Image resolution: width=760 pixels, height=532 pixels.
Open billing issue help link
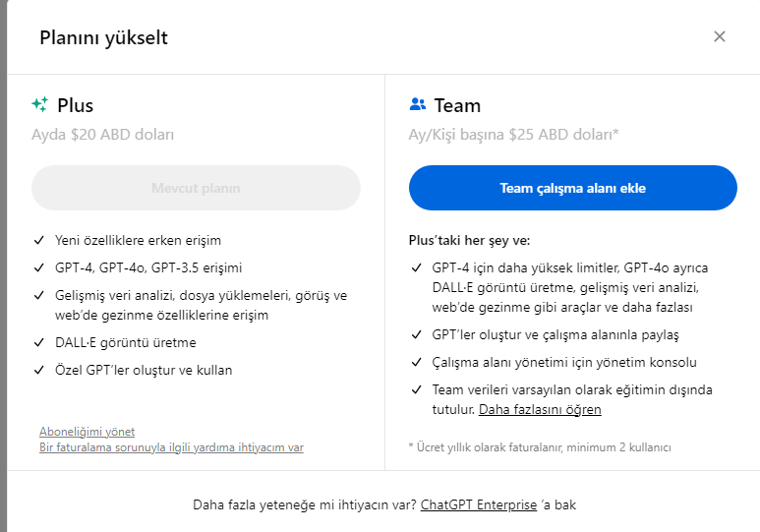tap(171, 447)
